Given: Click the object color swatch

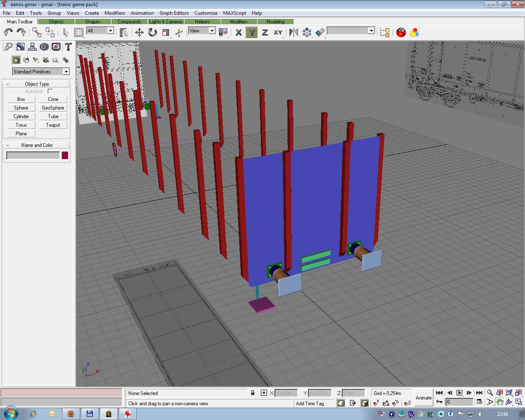Looking at the screenshot, I should coord(65,155).
